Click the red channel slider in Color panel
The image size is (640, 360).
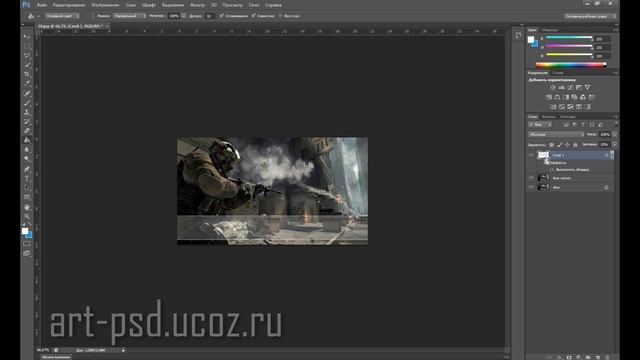point(569,38)
